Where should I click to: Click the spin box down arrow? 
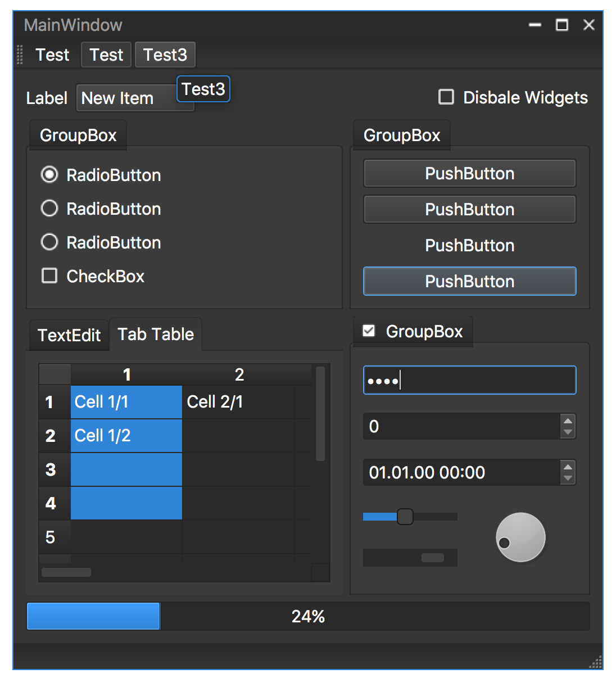[568, 432]
